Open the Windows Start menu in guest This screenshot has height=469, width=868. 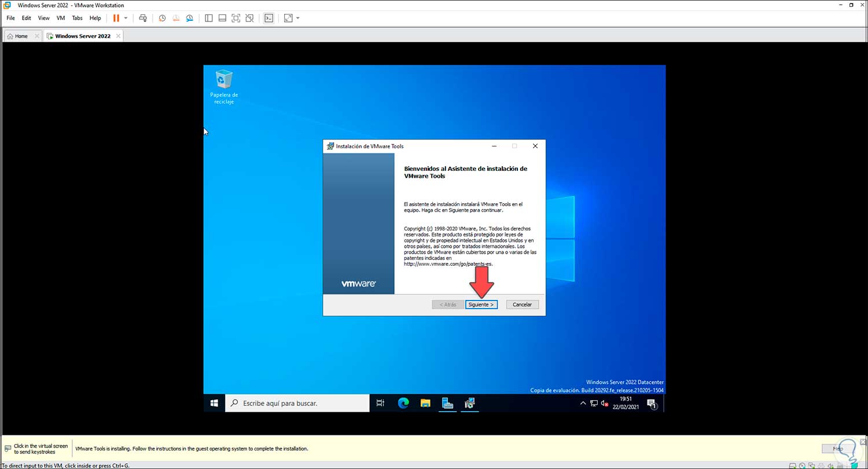point(214,403)
